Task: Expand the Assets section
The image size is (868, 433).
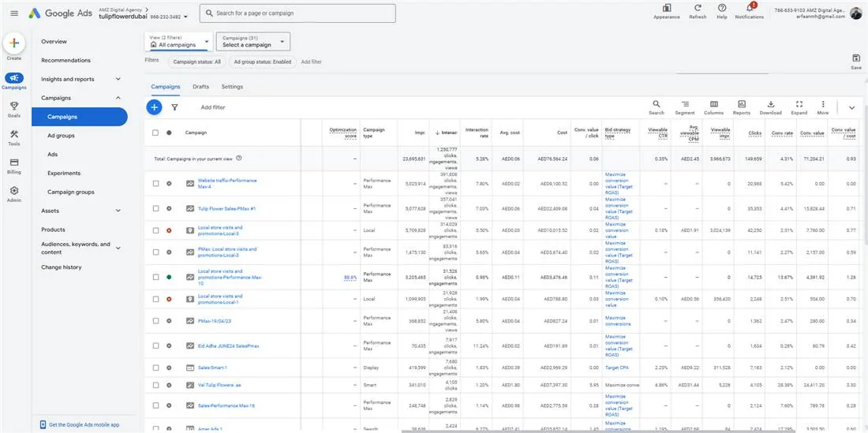Action: pyautogui.click(x=118, y=211)
